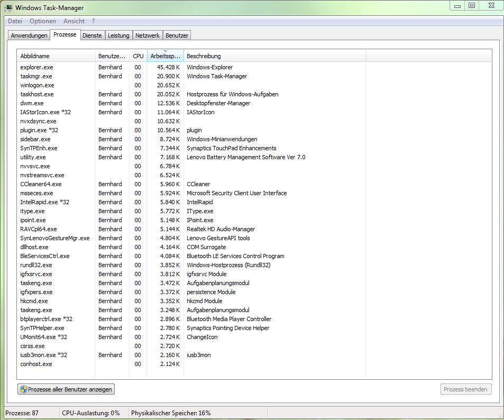Select the taskmgr.exe process row
Image resolution: width=504 pixels, height=420 pixels.
click(x=191, y=76)
